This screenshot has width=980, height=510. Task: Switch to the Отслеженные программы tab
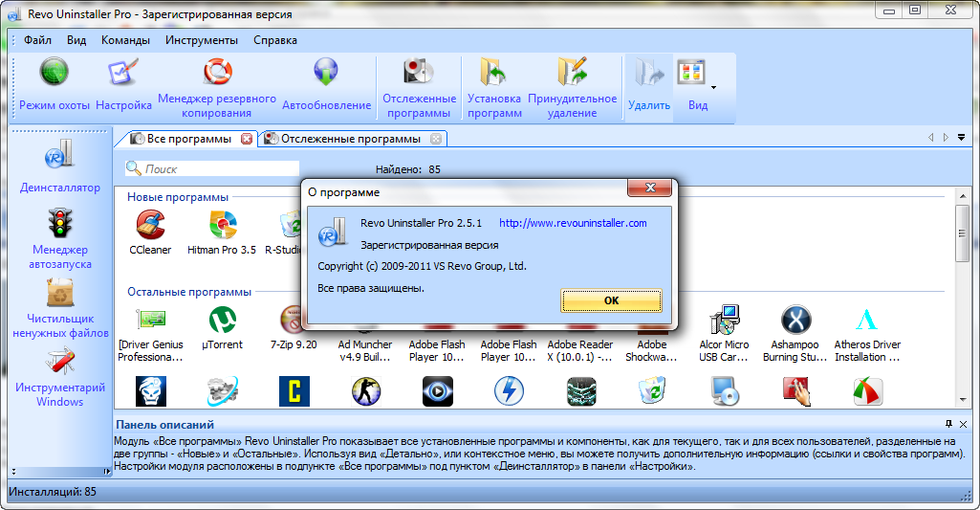click(x=350, y=139)
